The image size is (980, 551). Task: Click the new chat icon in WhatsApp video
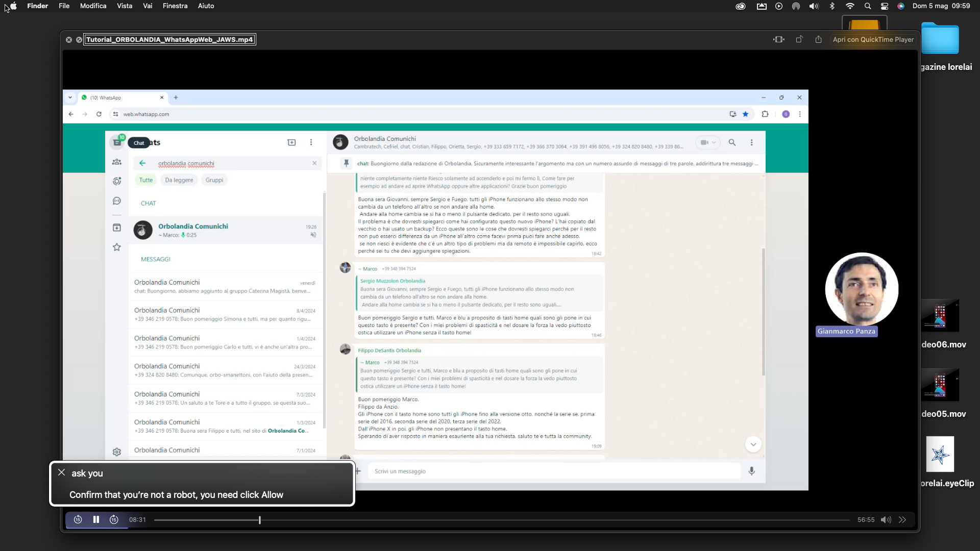tap(291, 142)
